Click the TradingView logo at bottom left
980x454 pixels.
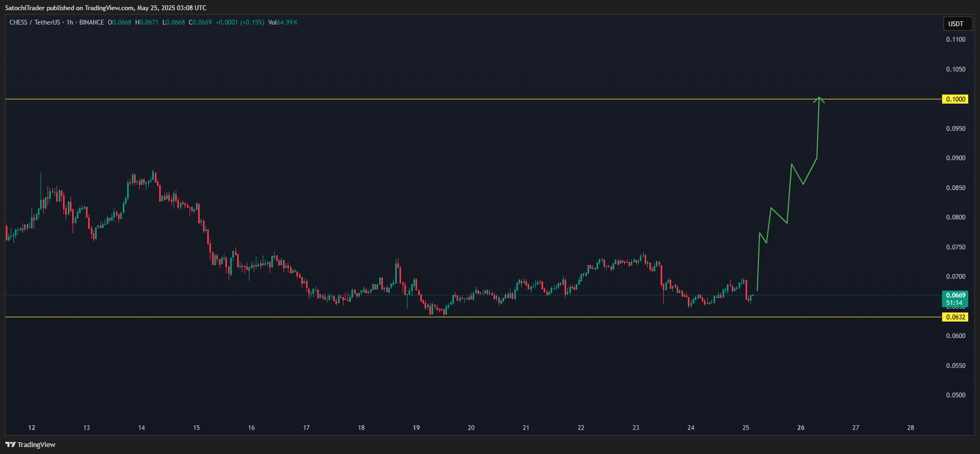[30, 444]
